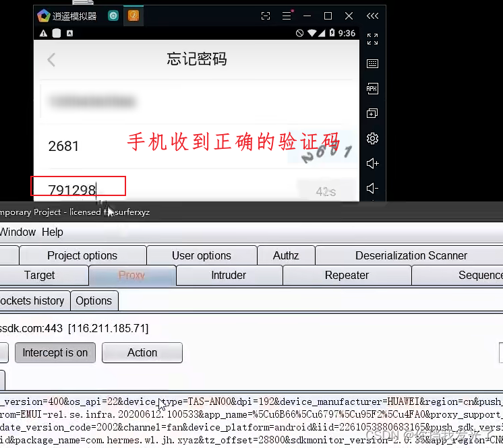Click request line containing device_platform=android
Screen dimensions: 503x448
pos(251,427)
